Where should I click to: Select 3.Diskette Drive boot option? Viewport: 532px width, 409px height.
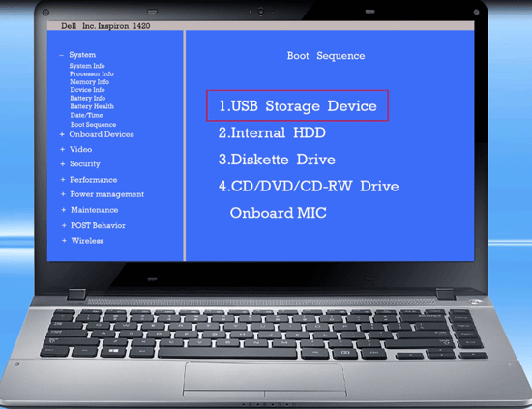pyautogui.click(x=277, y=160)
